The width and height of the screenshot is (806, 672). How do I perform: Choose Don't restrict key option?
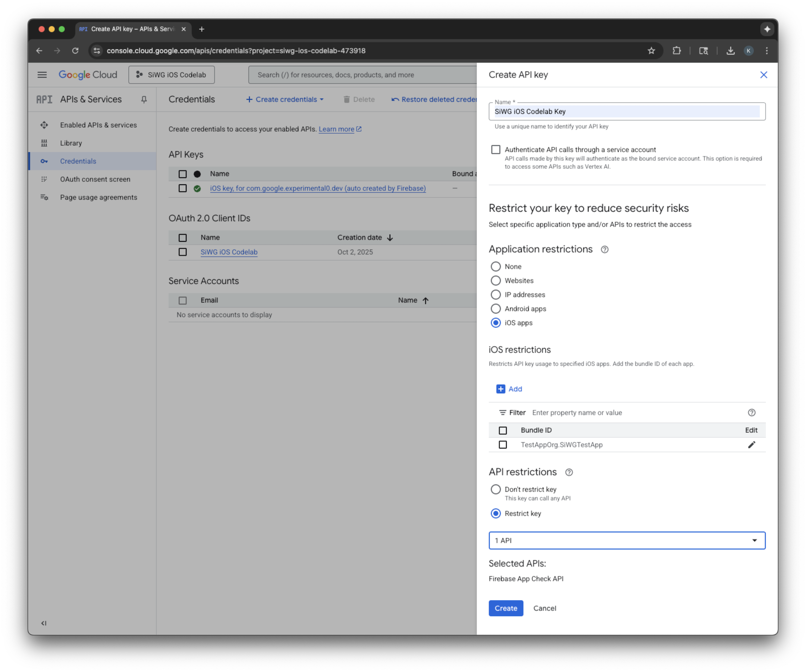coord(496,489)
